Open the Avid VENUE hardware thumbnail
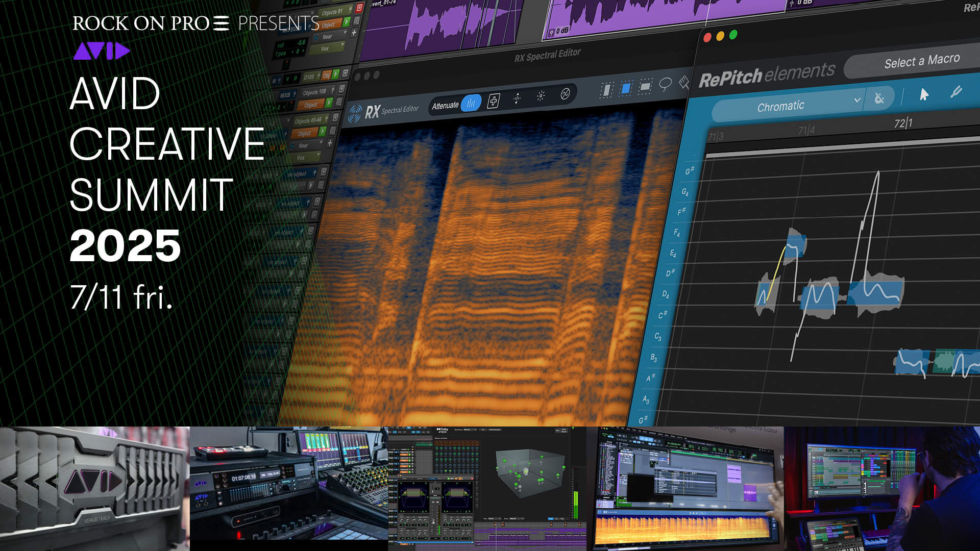The width and height of the screenshot is (980, 551). tap(94, 489)
